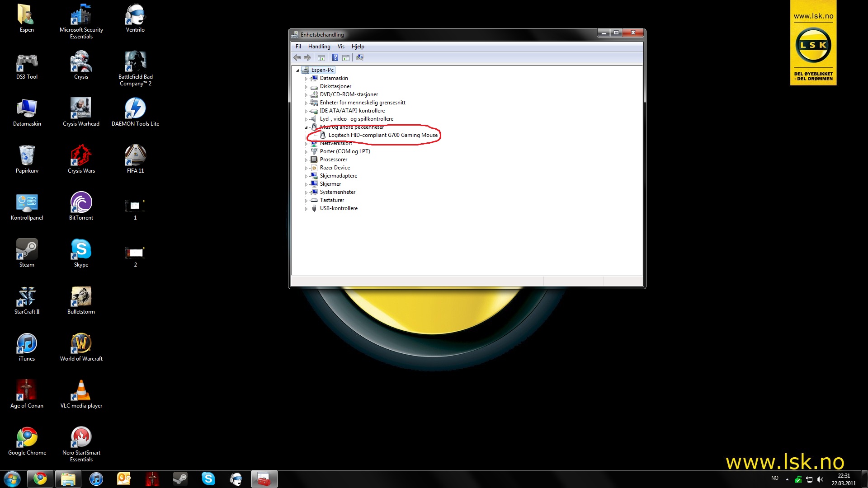Expand Lyd-, video- og spillkontrollere
This screenshot has height=488, width=868.
point(306,119)
